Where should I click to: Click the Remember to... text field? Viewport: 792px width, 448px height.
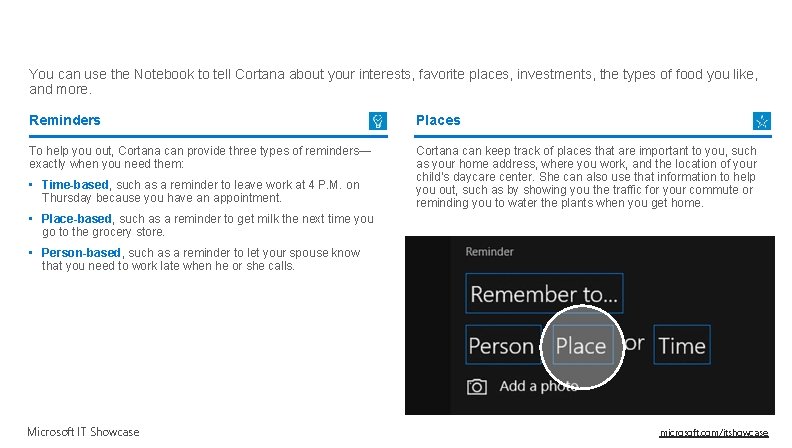544,293
